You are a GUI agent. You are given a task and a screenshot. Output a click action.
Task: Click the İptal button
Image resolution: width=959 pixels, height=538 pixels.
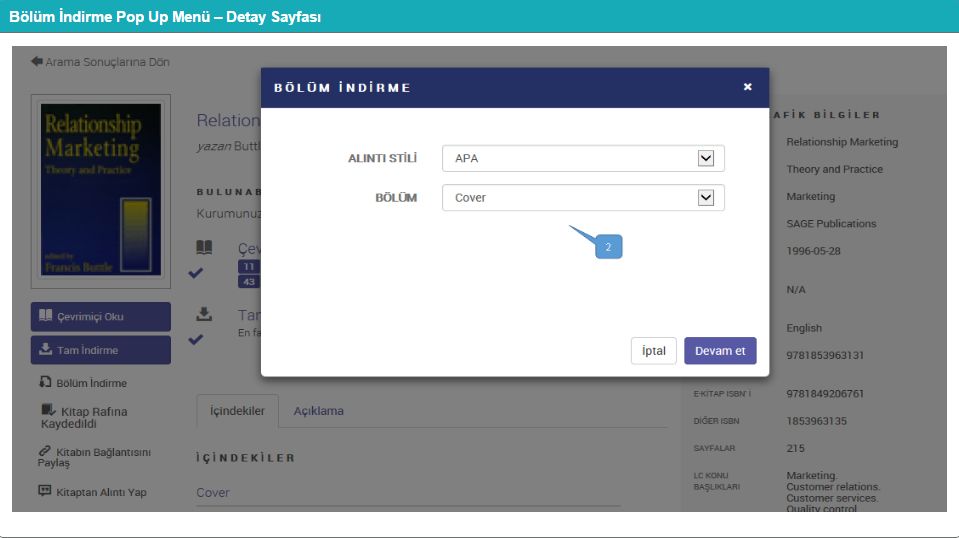coord(653,351)
